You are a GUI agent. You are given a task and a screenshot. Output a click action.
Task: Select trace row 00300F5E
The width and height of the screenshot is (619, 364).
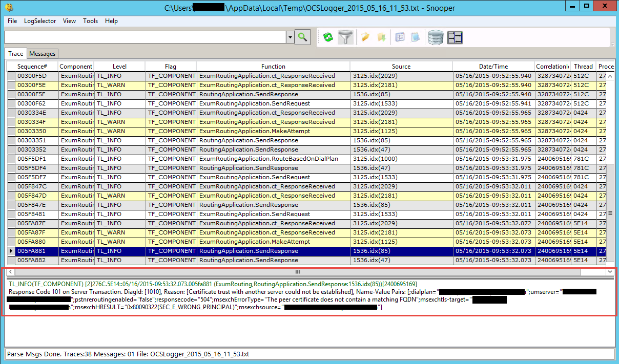306,85
